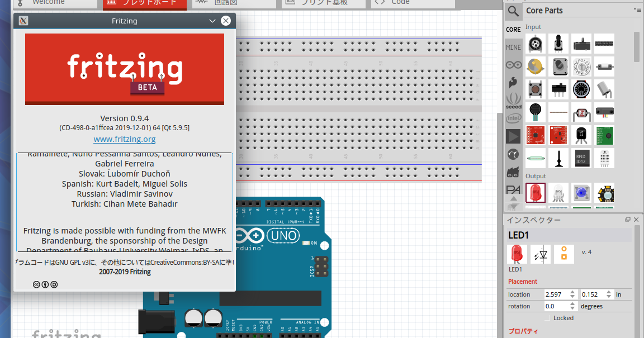644x338 pixels.
Task: Select the CORE parts bin
Action: [x=513, y=30]
